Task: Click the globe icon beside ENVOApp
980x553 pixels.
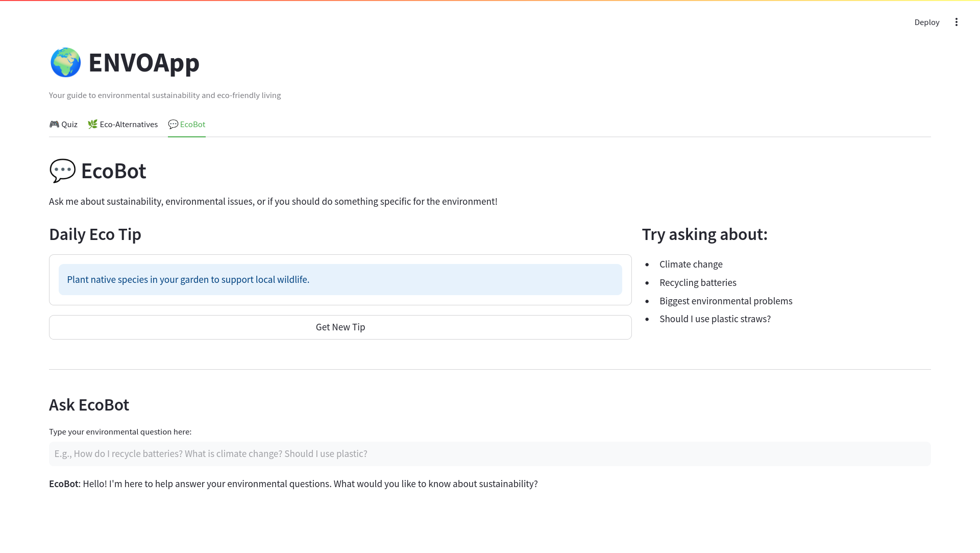Action: (65, 63)
